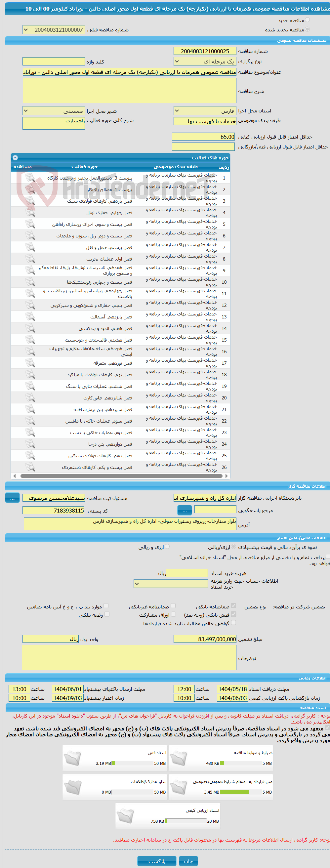Click اسناد فنی size progress bar
This screenshot has width=330, height=868.
click(x=132, y=763)
